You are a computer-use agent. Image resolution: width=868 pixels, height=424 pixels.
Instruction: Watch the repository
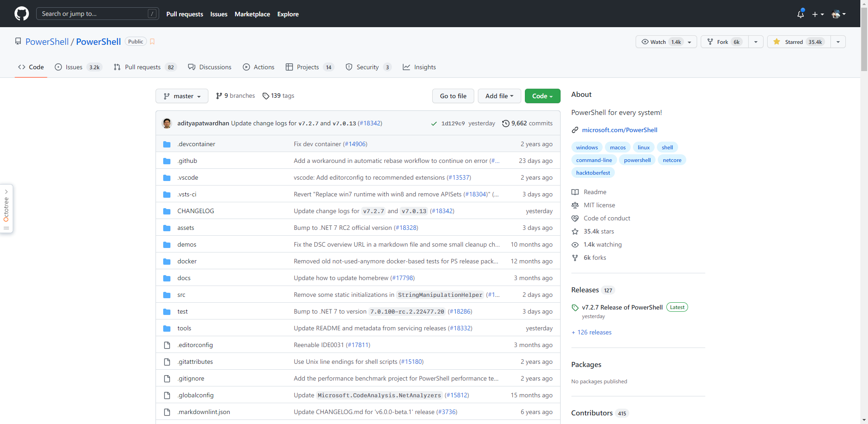[x=659, y=42]
